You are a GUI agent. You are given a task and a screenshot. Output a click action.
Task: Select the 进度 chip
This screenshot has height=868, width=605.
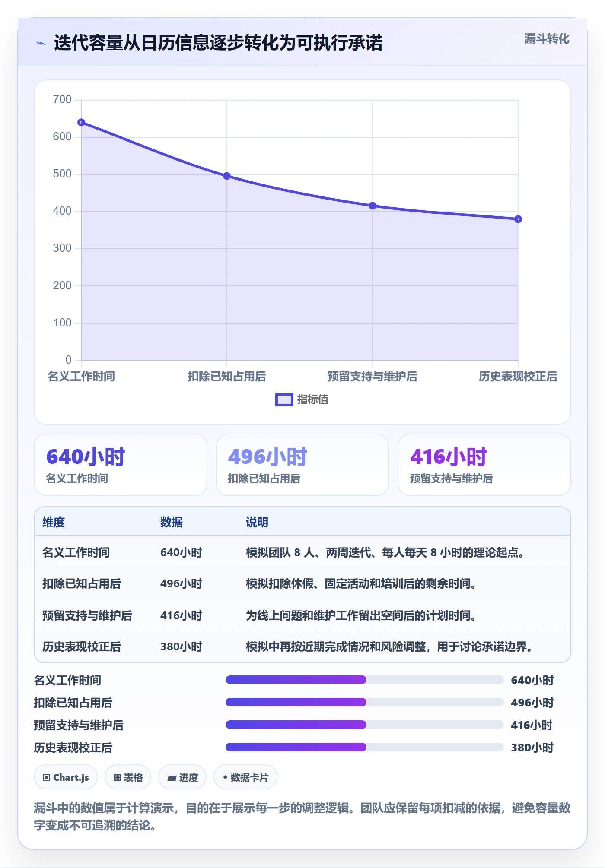182,778
